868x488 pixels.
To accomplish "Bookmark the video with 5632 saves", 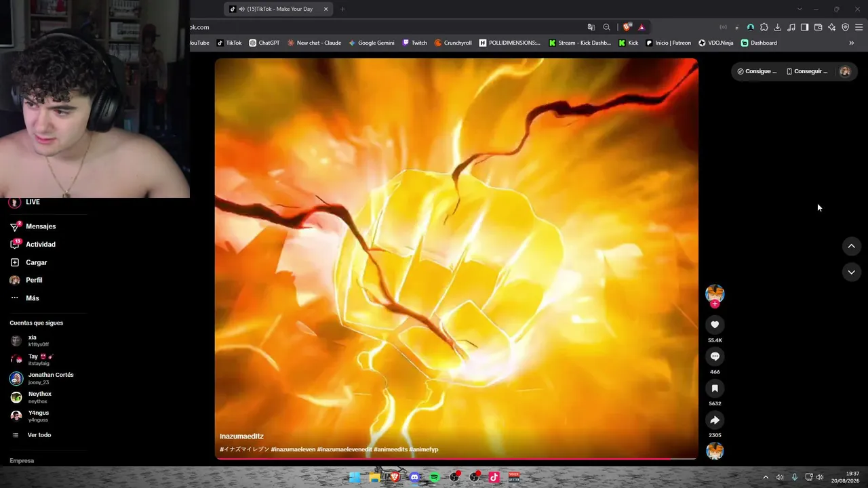I will (715, 388).
